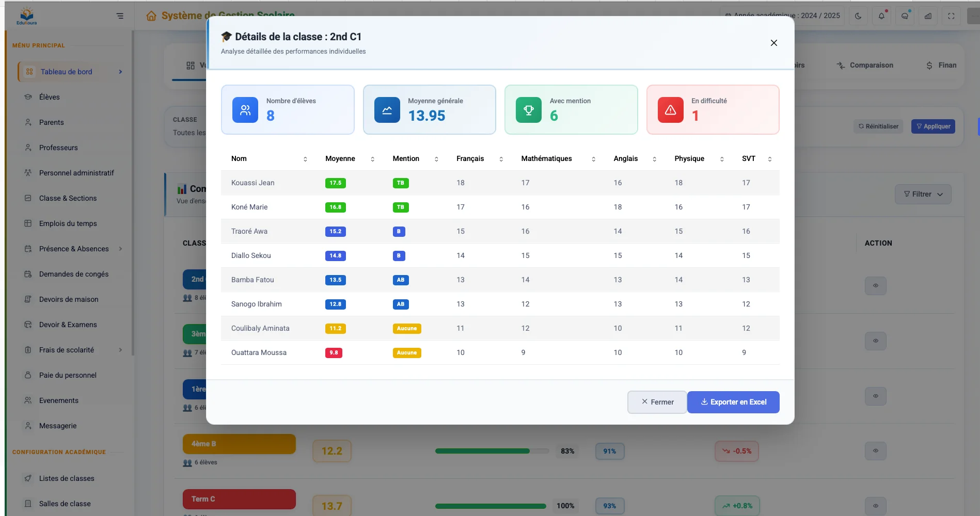This screenshot has width=980, height=516.
Task: Click the statistics chart icon in header
Action: click(x=928, y=16)
